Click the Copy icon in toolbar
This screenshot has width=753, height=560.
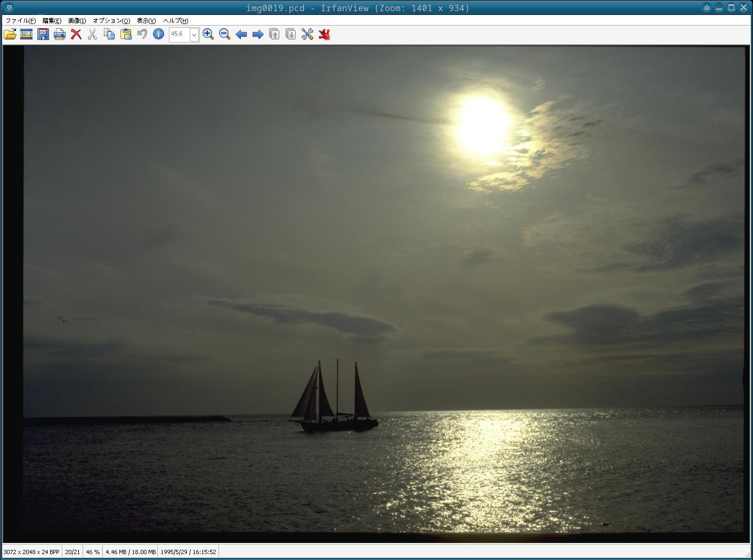[x=109, y=35]
